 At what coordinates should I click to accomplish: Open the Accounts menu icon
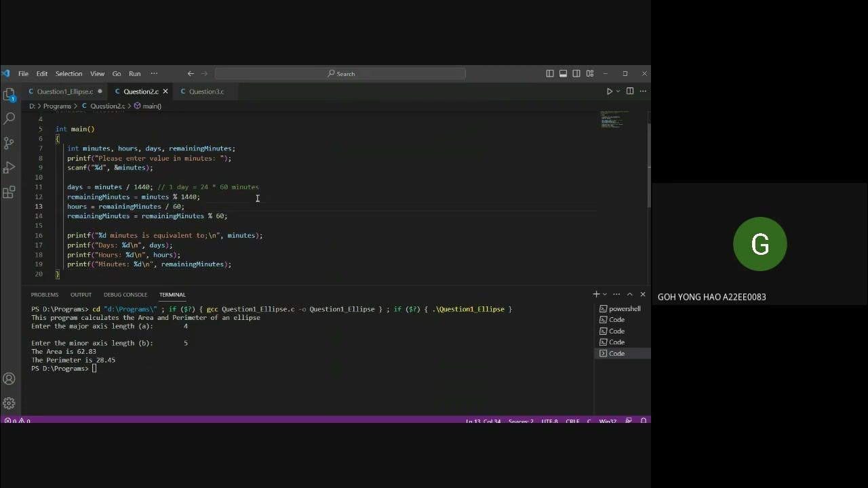pos(9,379)
